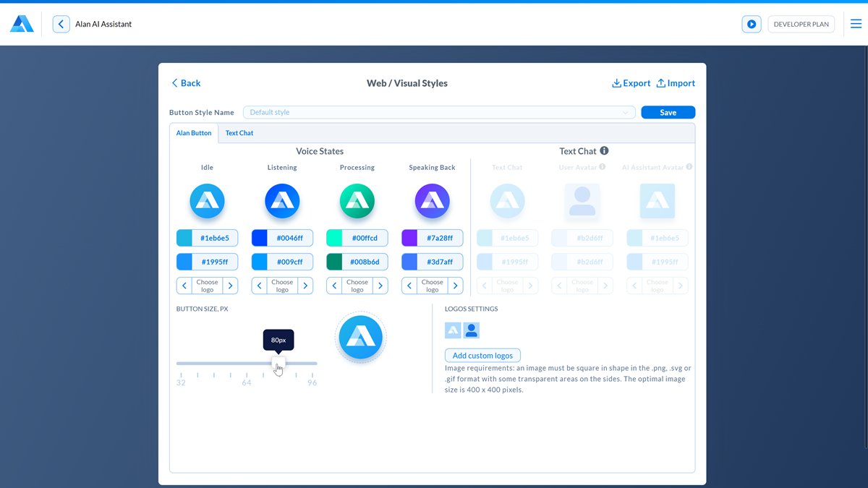Click the back arrow beside Alan AI Assistant

coord(61,25)
